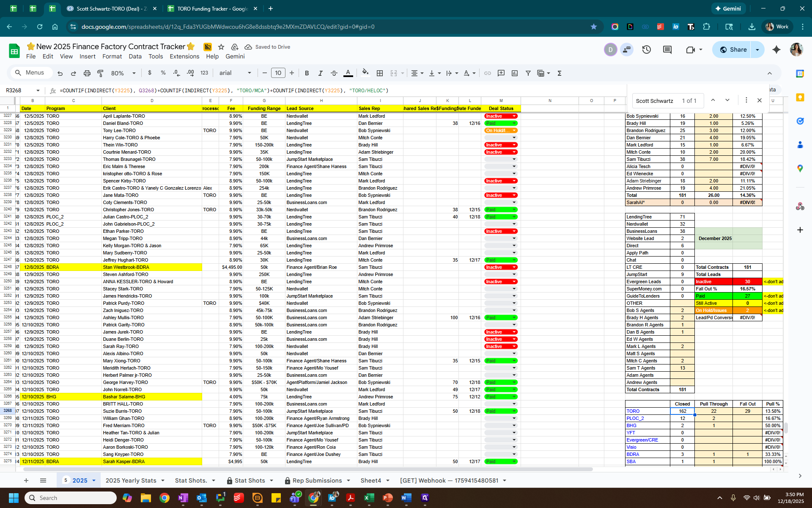Expand the arial font dropdown
This screenshot has width=812, height=508.
[x=235, y=73]
